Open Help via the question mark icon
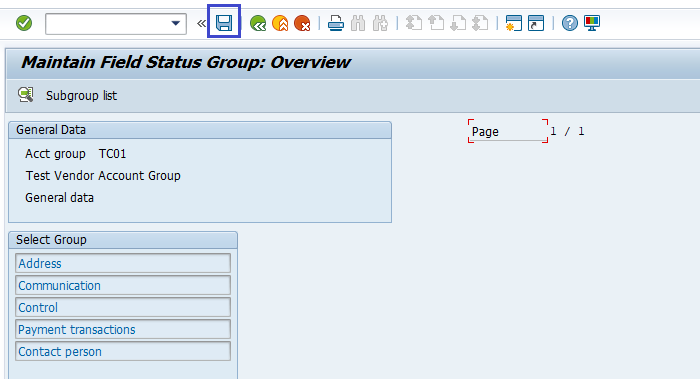Image resolution: width=700 pixels, height=379 pixels. tap(570, 23)
